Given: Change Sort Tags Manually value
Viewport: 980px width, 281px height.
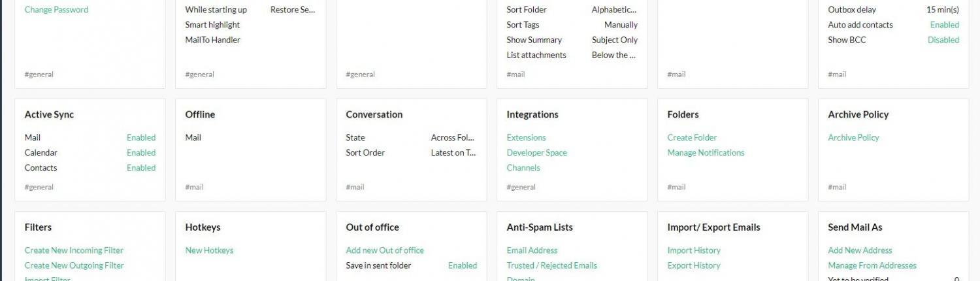Looking at the screenshot, I should pyautogui.click(x=621, y=25).
